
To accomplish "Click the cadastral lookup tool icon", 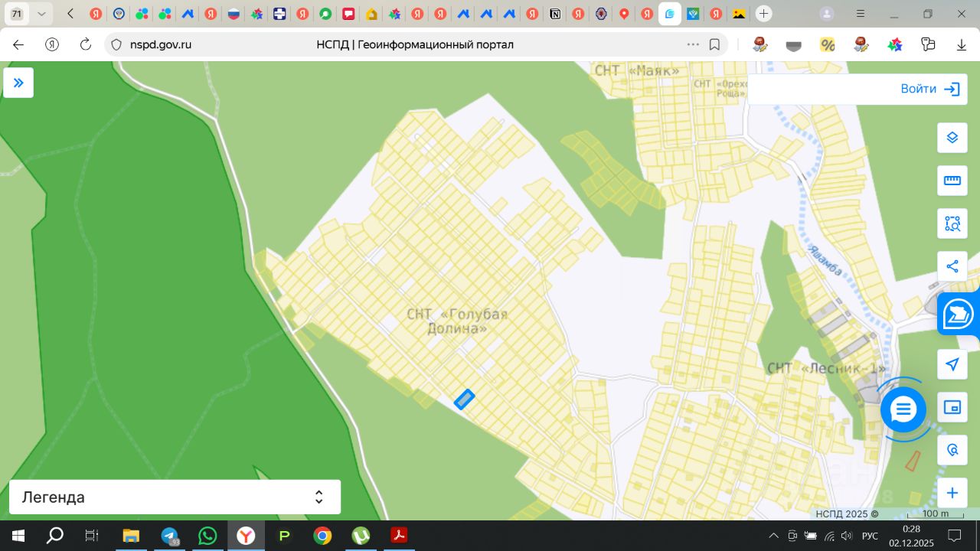I will point(952,450).
